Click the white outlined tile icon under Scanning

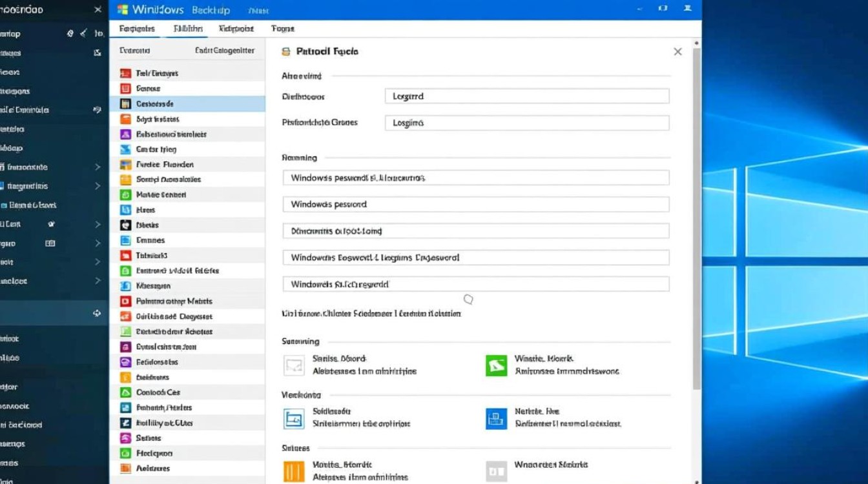pos(294,365)
